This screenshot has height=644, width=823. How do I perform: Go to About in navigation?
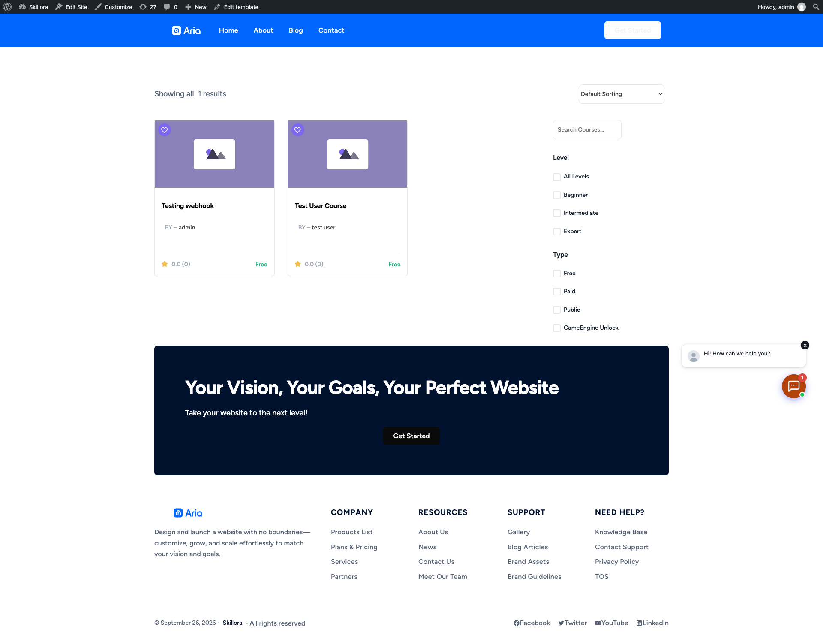(x=263, y=30)
